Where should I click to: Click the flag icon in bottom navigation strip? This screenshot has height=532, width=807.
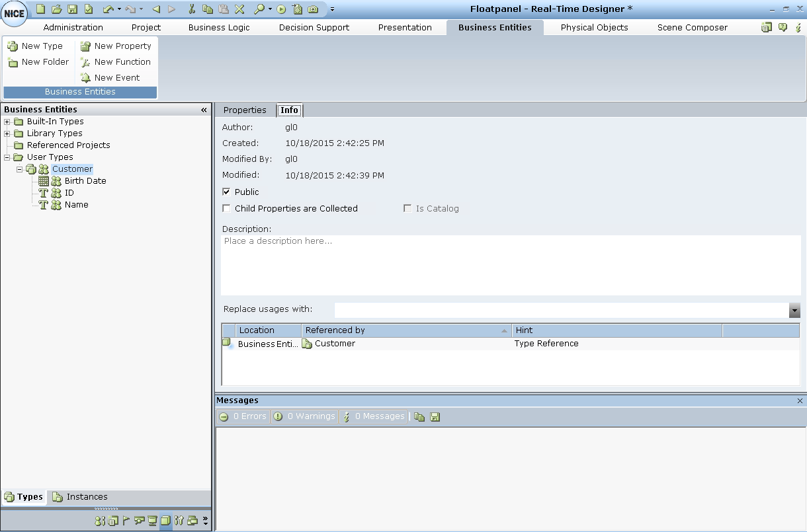pos(126,521)
